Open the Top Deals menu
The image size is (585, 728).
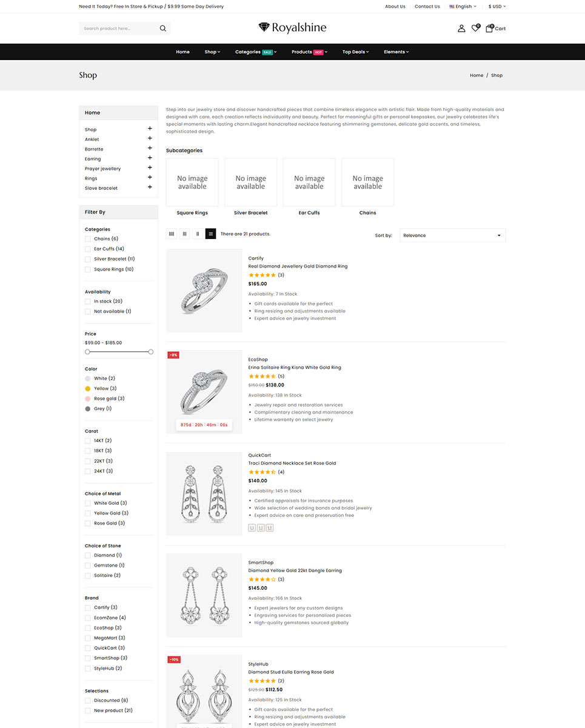click(356, 52)
